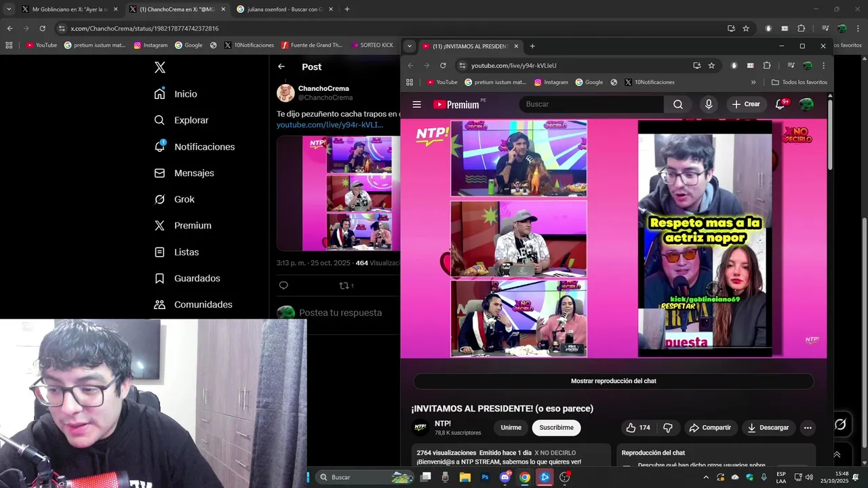This screenshot has height=488, width=868.
Task: Open Premium in X sidebar
Action: (x=183, y=226)
